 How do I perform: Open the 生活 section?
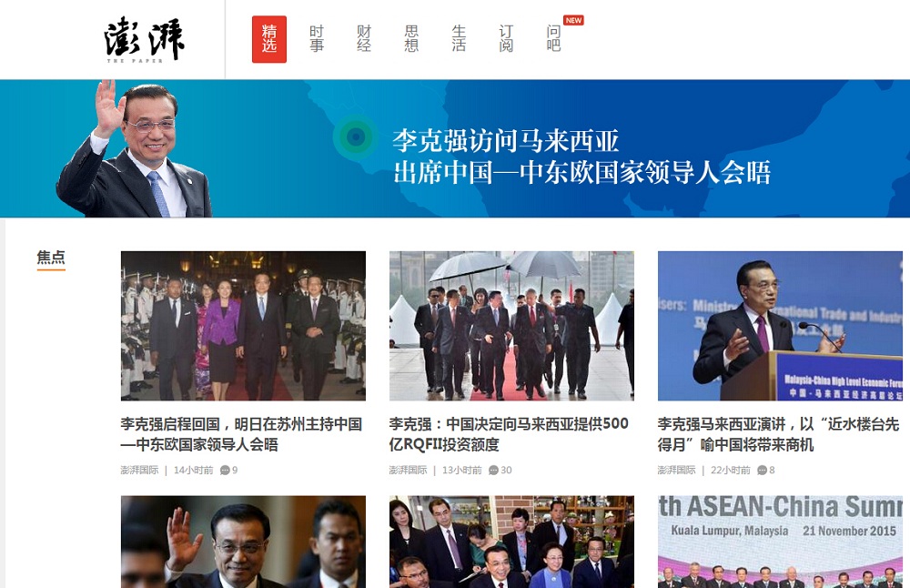pyautogui.click(x=459, y=39)
